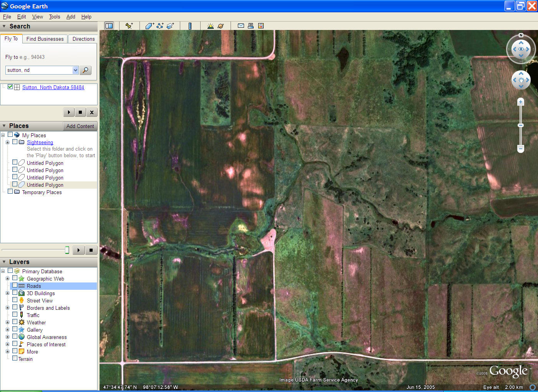The image size is (538, 392).
Task: Expand the Global Awareness layer
Action: (x=7, y=337)
